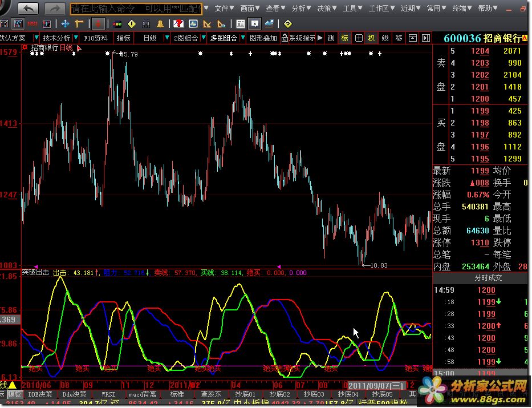Switch to the WRSI bottom tab
The image size is (532, 408).
coord(108,394)
